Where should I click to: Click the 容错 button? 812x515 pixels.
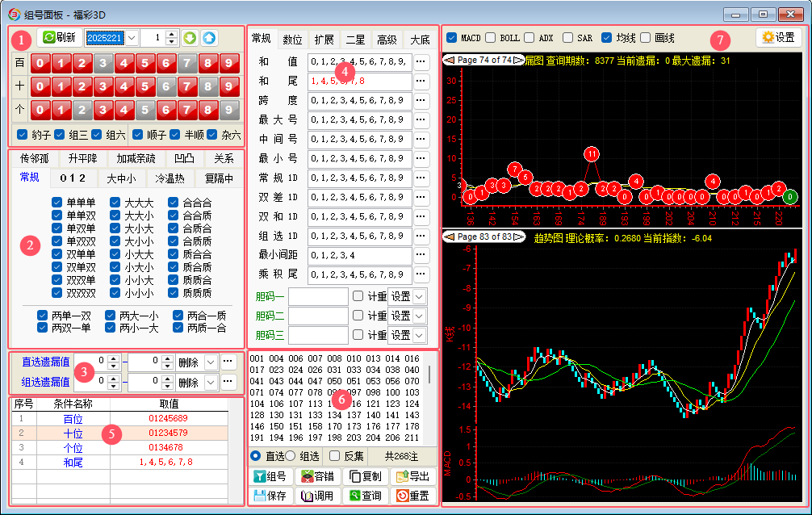click(x=317, y=477)
